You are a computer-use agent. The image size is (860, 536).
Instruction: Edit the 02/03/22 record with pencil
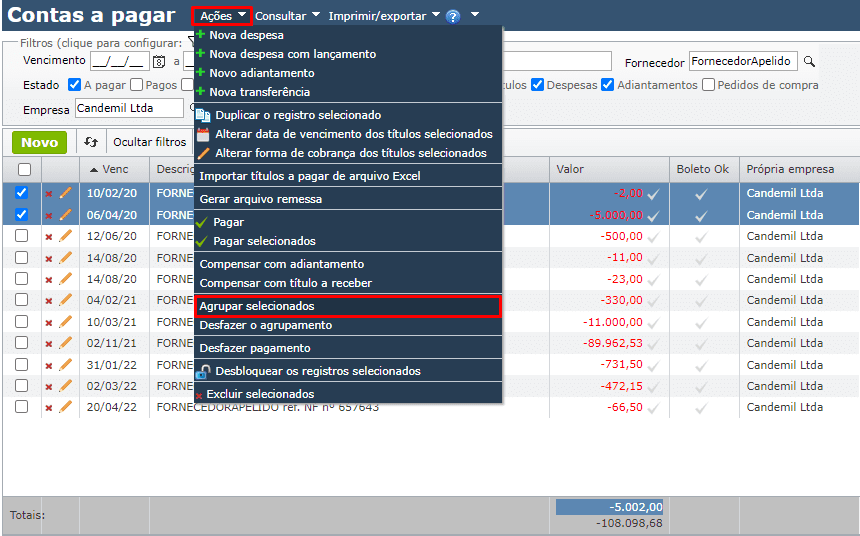pos(65,386)
